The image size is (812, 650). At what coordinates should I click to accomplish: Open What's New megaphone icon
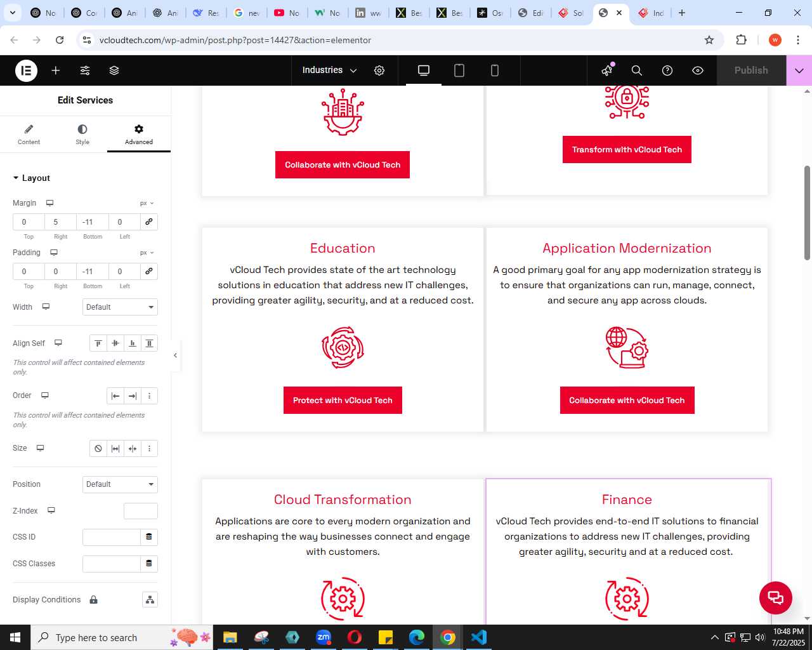607,70
